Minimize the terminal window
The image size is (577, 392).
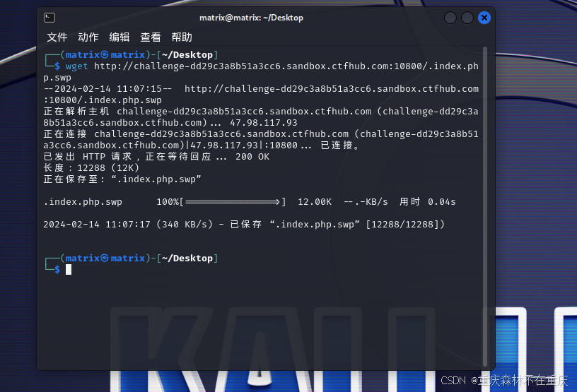click(450, 18)
